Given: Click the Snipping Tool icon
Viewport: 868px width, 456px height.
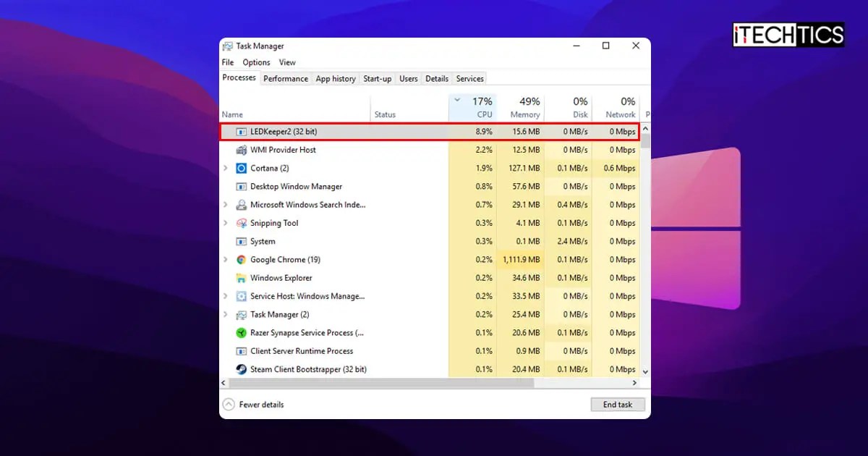Looking at the screenshot, I should [242, 223].
